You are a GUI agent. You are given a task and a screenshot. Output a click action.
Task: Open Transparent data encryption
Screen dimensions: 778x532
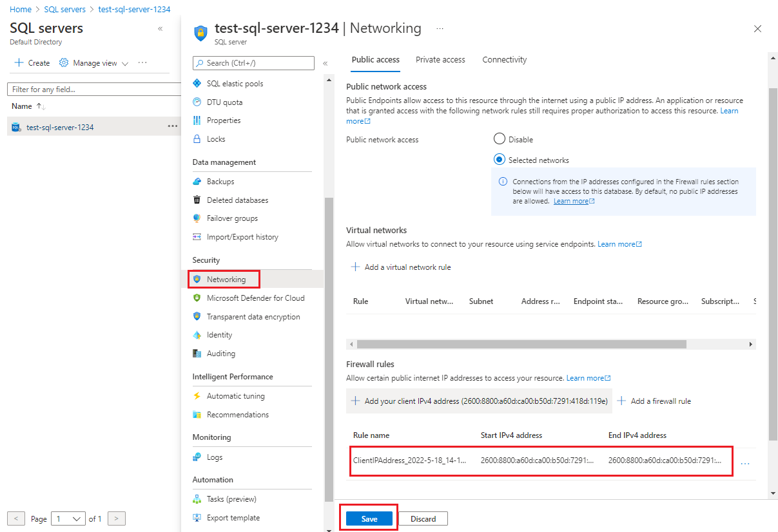pyautogui.click(x=253, y=317)
